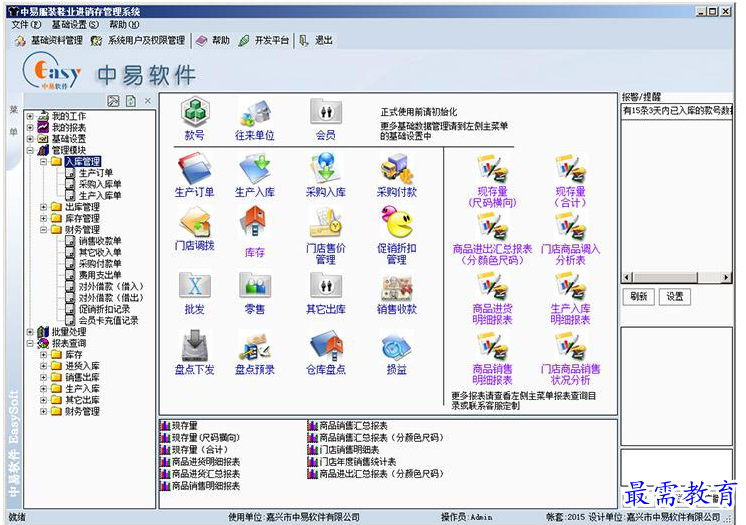Screen dimensions: 746x525
Task: Open 门店销售明细表 in the bottom list
Action: coord(349,450)
